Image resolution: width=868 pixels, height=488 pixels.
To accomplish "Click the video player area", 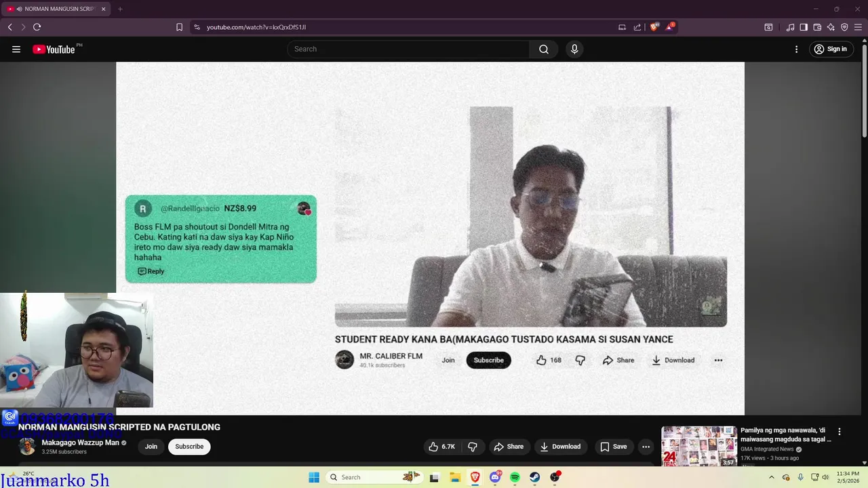I will click(x=430, y=239).
